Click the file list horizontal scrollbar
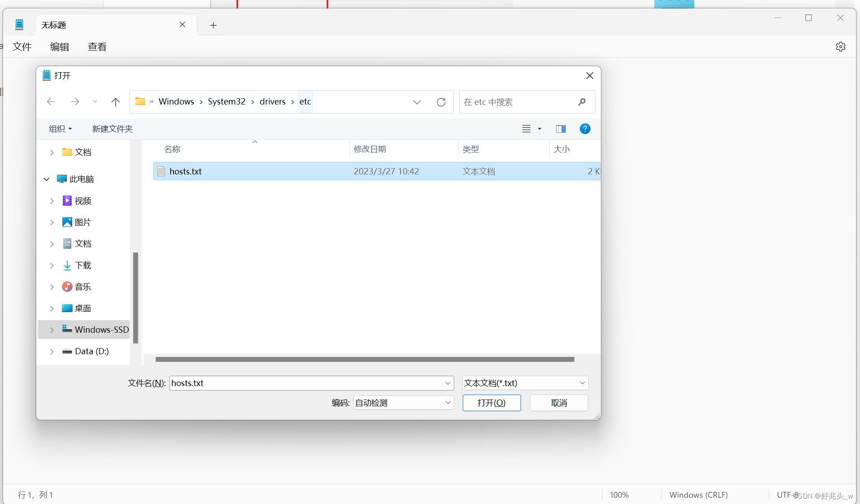This screenshot has height=504, width=860. point(365,359)
